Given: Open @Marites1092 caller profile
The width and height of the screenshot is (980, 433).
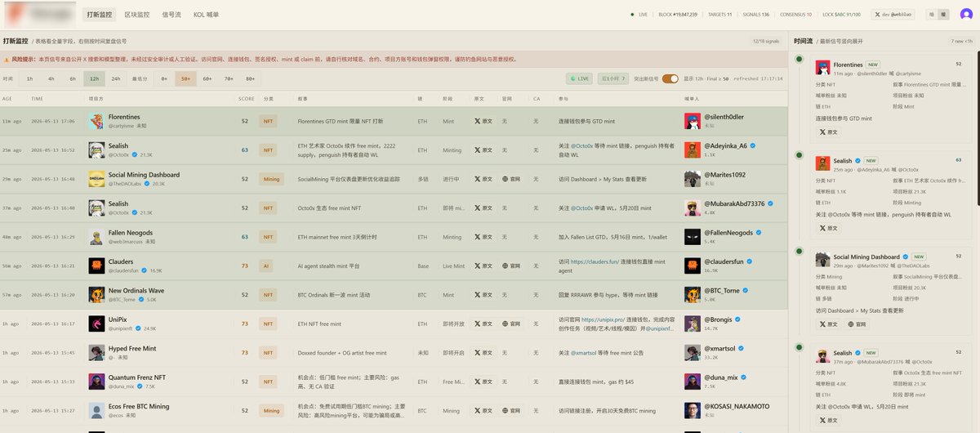Looking at the screenshot, I should [724, 174].
